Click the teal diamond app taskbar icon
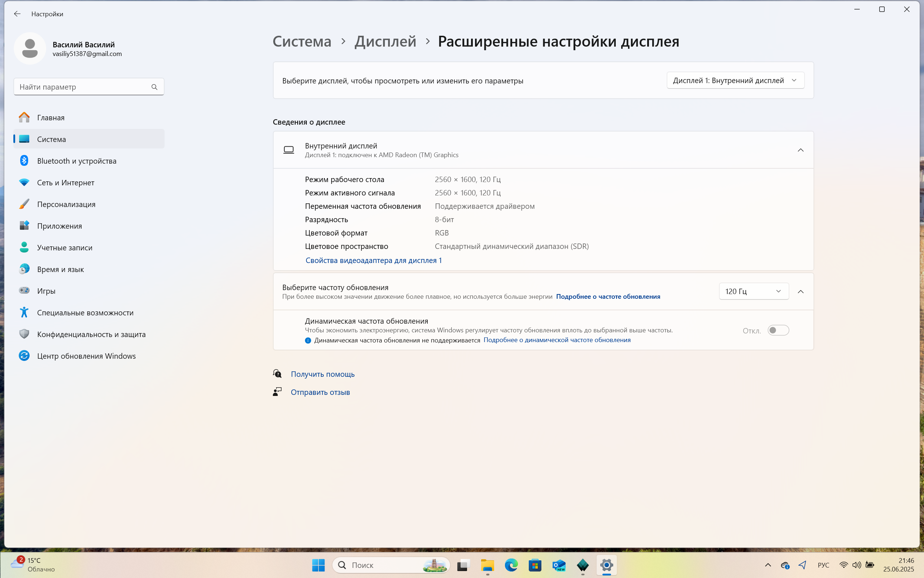The height and width of the screenshot is (578, 924). 583,565
